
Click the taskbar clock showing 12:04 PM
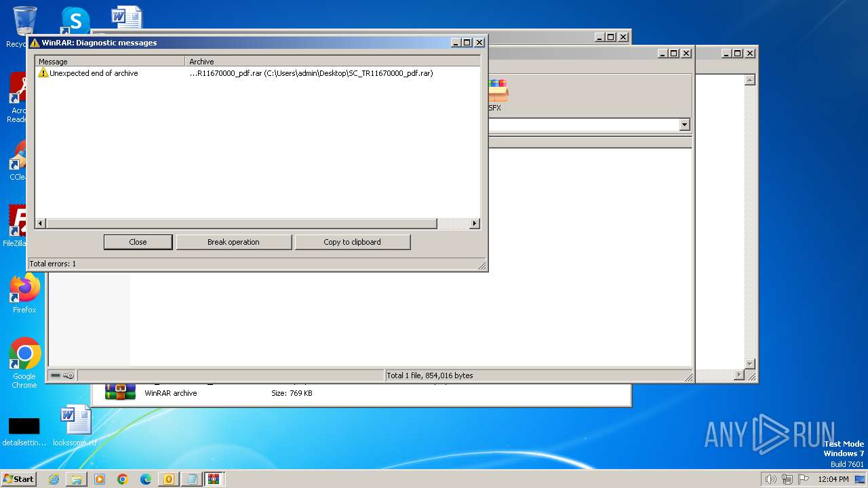833,479
